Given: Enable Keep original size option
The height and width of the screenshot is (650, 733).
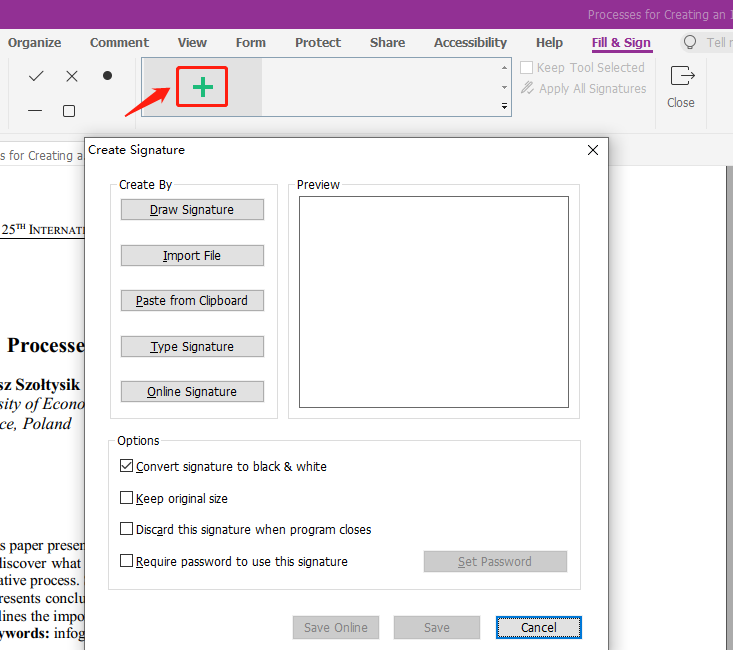Looking at the screenshot, I should pyautogui.click(x=127, y=498).
